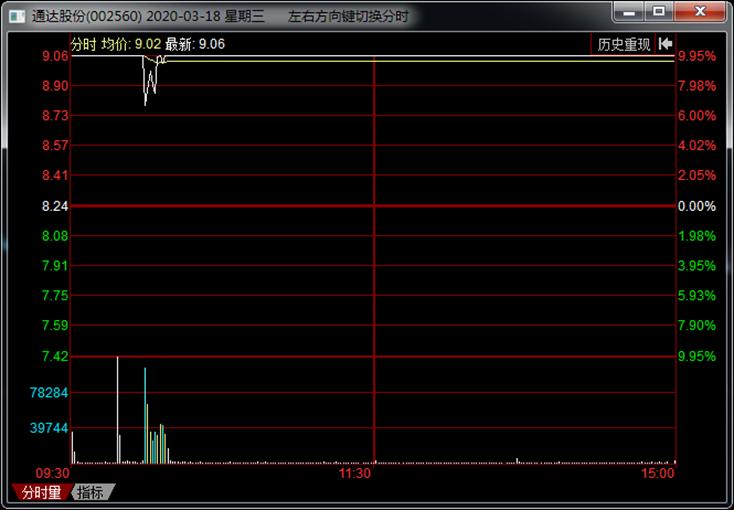Click the yellow 分时 label above chart
Viewport: 734px width, 510px height.
point(84,44)
